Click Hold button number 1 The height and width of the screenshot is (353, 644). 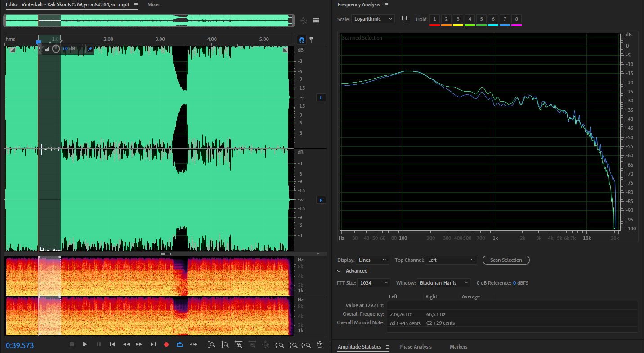click(x=434, y=19)
